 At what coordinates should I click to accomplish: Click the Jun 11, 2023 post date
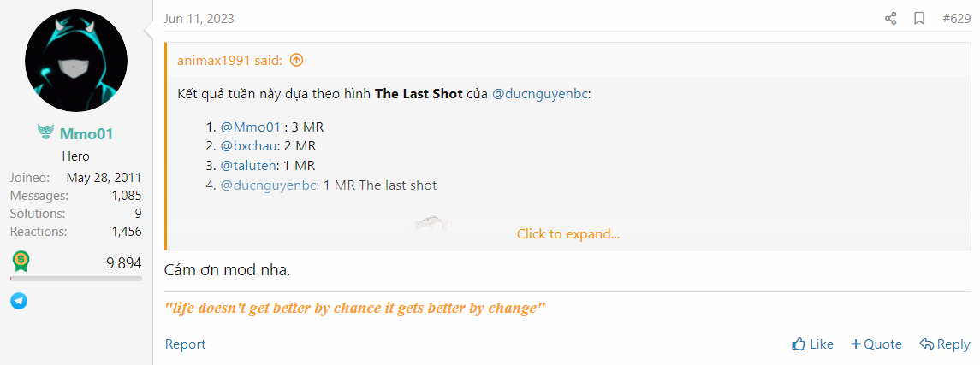[x=199, y=19]
